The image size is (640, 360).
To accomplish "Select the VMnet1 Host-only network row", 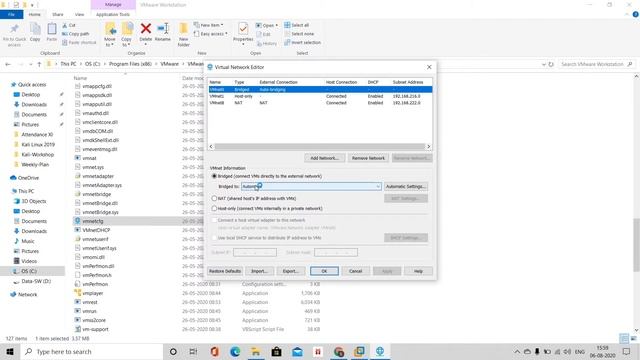I will pyautogui.click(x=320, y=96).
